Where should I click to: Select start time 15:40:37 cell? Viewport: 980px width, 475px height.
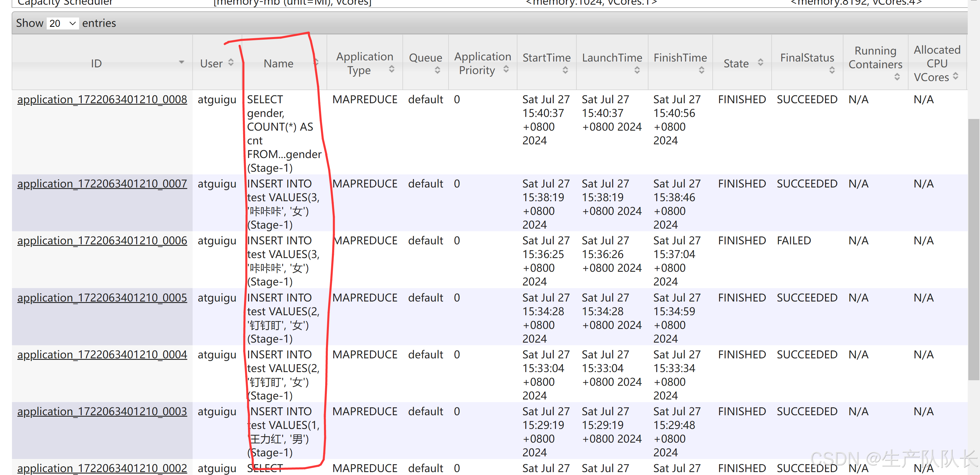pyautogui.click(x=546, y=120)
